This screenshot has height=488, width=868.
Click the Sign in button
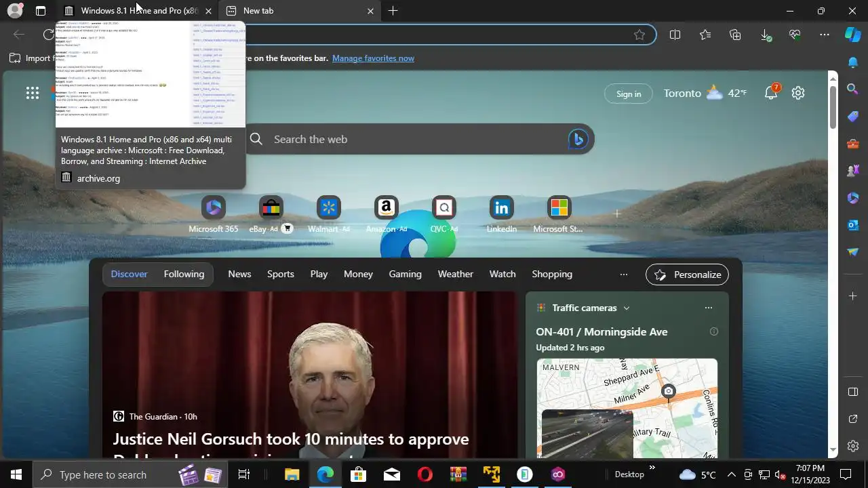pyautogui.click(x=629, y=94)
